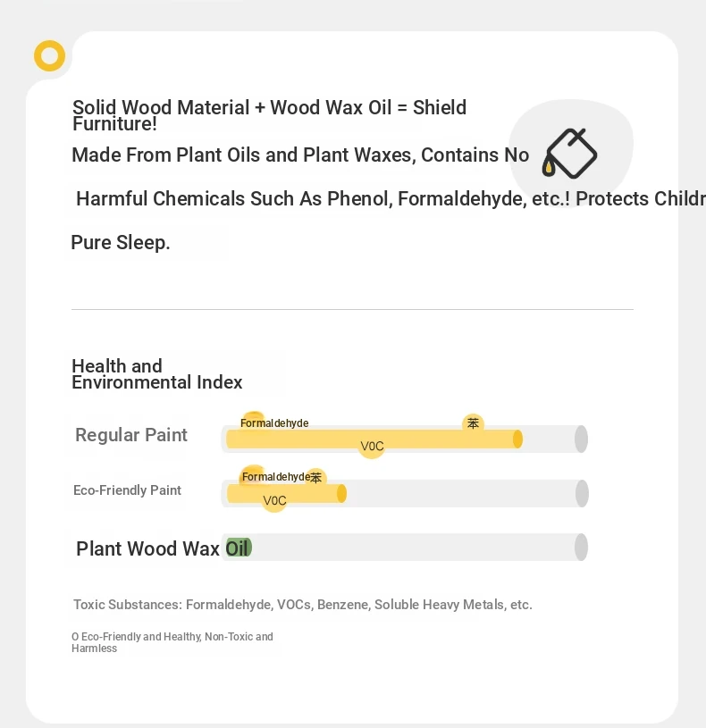Click the green fill on Plant Wood Wax bar

pos(239,548)
